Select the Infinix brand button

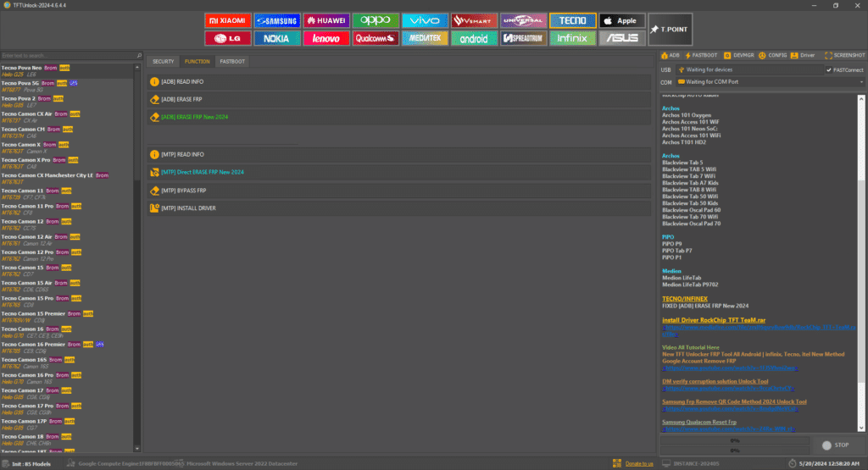click(572, 38)
